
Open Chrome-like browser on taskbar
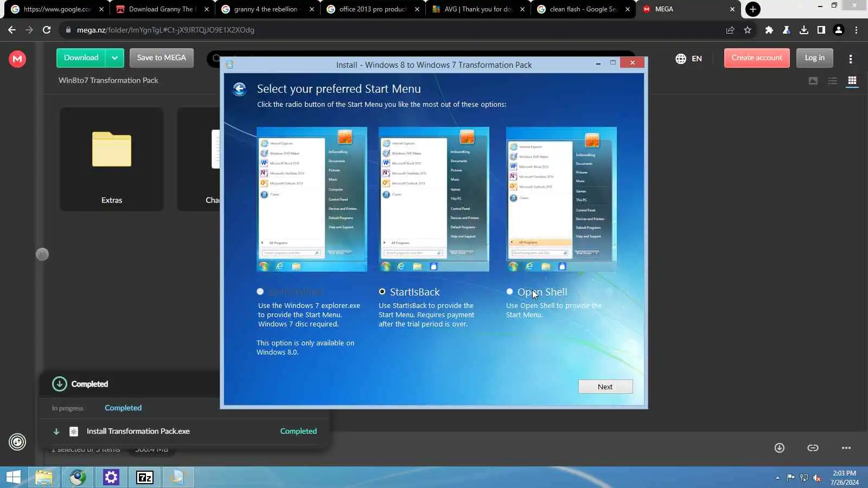coord(78,477)
